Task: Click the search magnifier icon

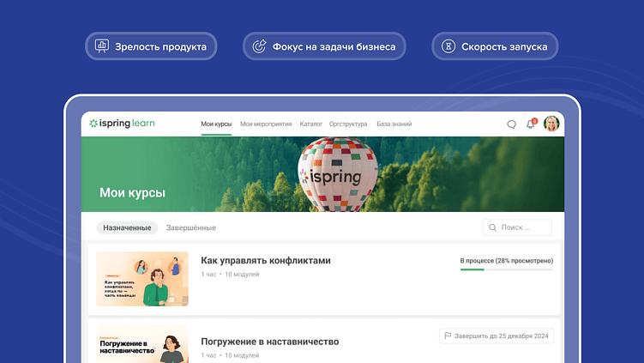Action: click(492, 227)
